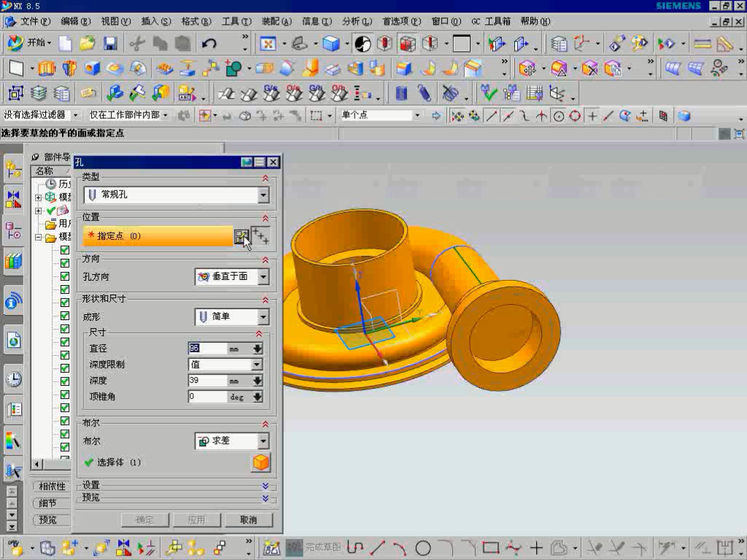The image size is (747, 560).
Task: Open the 帮助(H) menu
Action: 535,21
